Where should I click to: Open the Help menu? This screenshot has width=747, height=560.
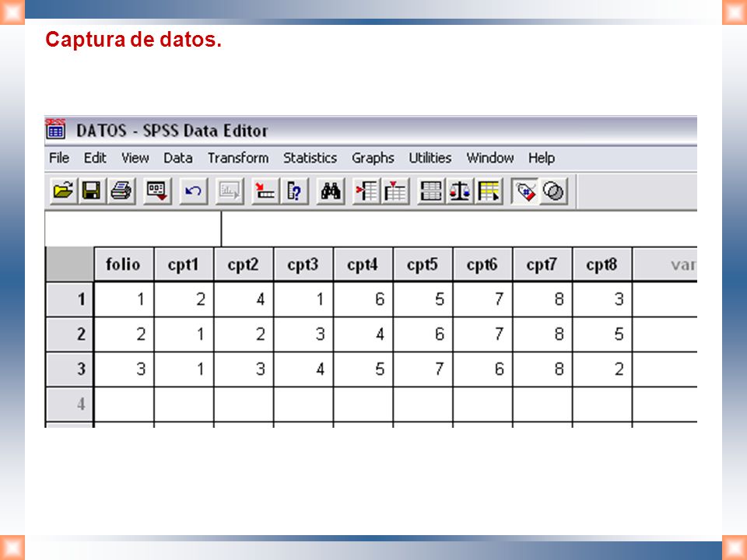point(542,158)
